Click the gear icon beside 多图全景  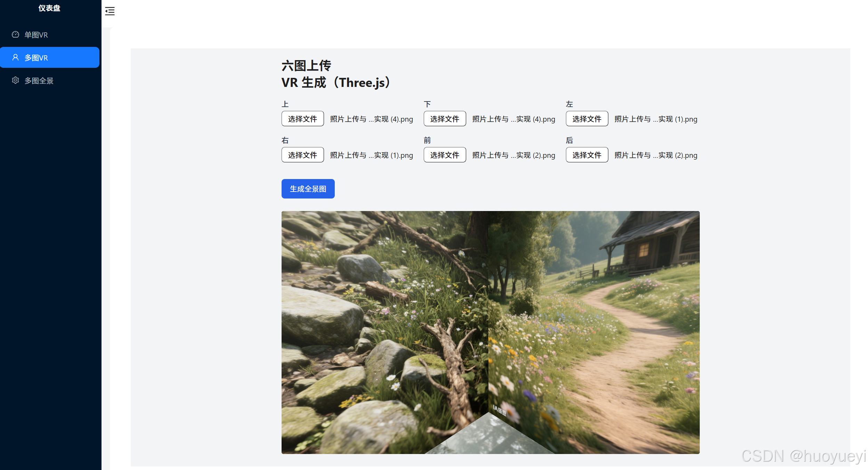(15, 80)
